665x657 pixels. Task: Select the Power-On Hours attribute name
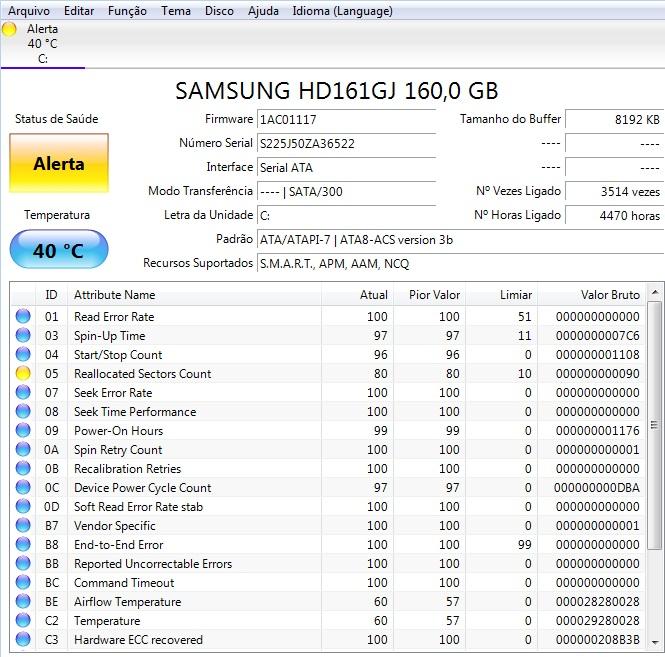click(x=118, y=431)
